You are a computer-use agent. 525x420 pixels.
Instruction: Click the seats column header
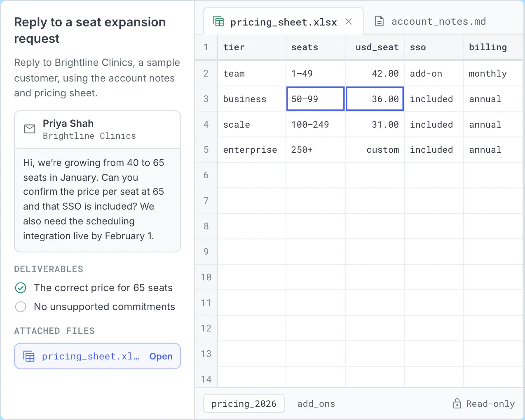click(315, 47)
